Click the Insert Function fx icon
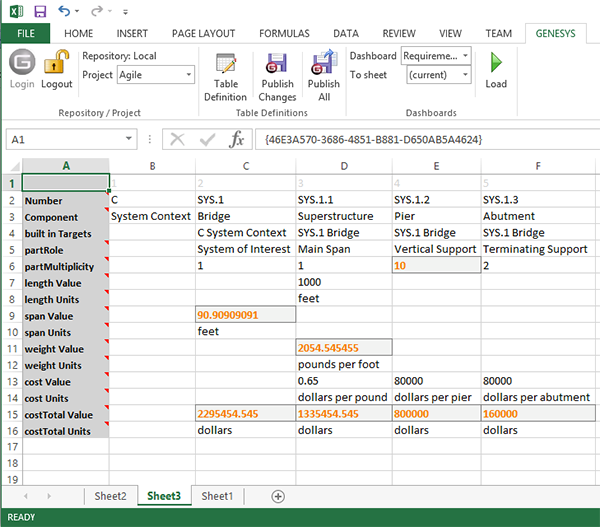600x527 pixels. (237, 139)
